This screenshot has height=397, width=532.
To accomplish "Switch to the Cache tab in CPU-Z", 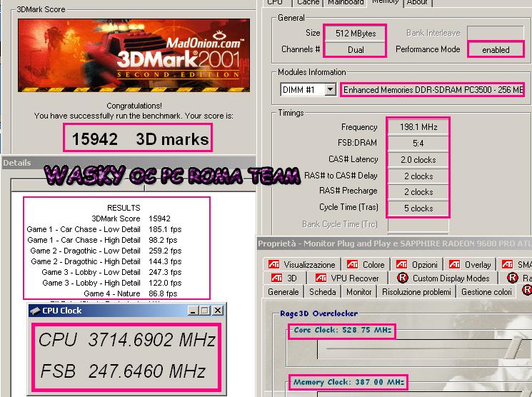I will 308,3.
